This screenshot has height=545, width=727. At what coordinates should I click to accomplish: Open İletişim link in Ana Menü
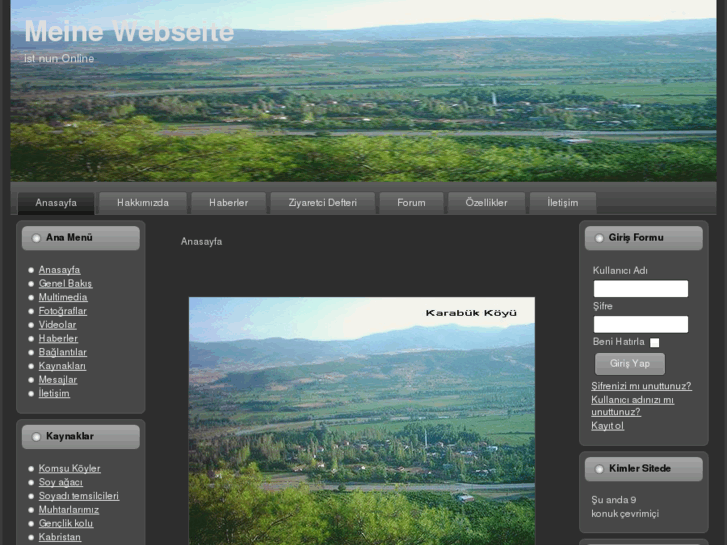point(54,393)
